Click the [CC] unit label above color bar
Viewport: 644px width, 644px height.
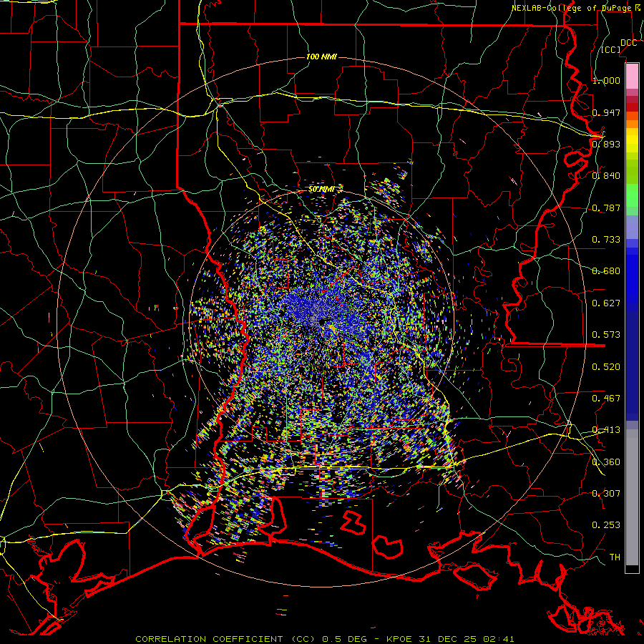coord(611,49)
